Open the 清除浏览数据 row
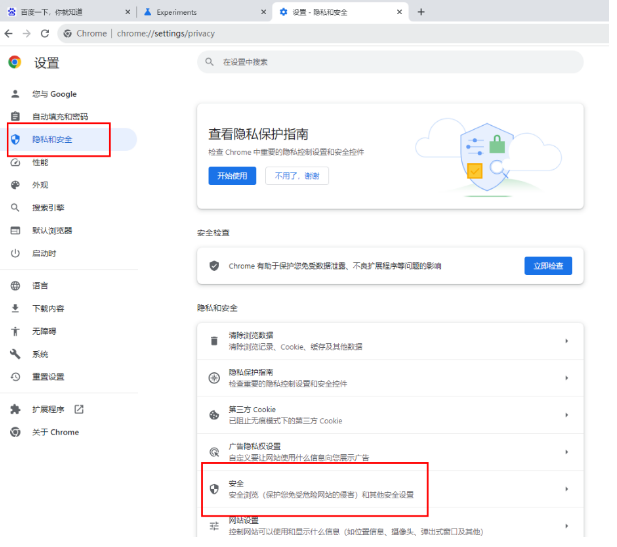 tap(390, 341)
